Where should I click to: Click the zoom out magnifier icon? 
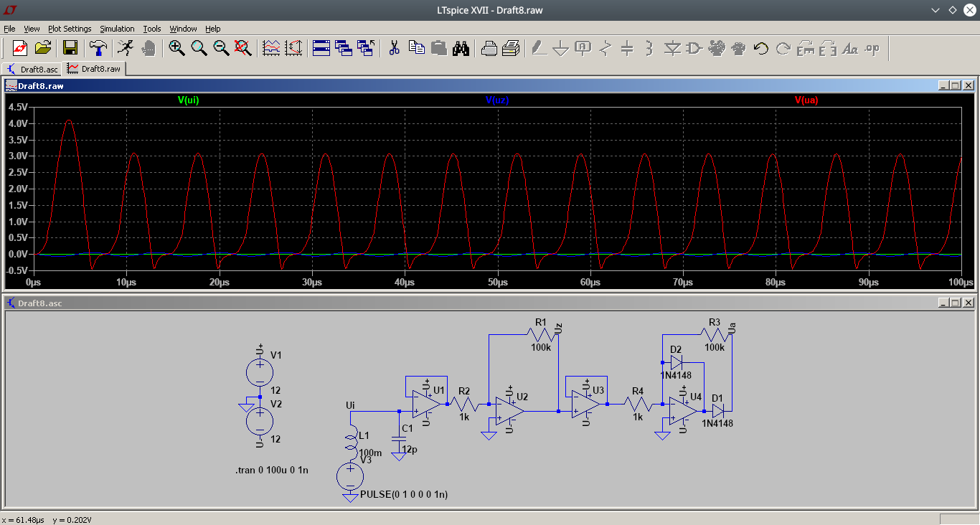[221, 48]
